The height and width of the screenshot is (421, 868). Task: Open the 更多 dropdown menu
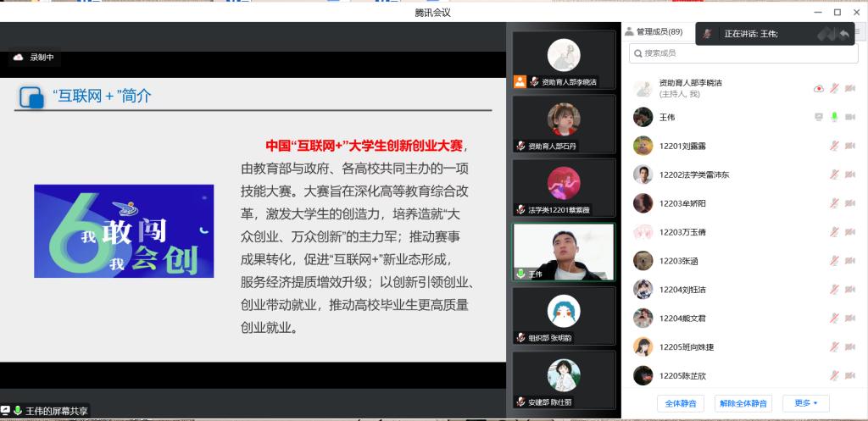click(x=805, y=403)
